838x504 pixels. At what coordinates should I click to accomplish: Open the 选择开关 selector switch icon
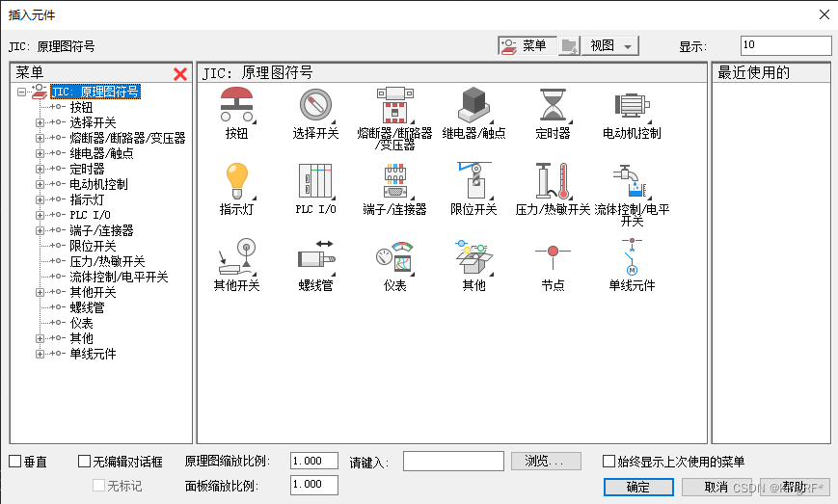tap(316, 105)
